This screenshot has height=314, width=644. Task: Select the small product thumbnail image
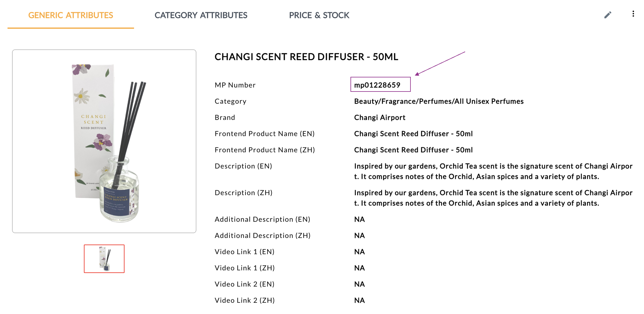[104, 259]
